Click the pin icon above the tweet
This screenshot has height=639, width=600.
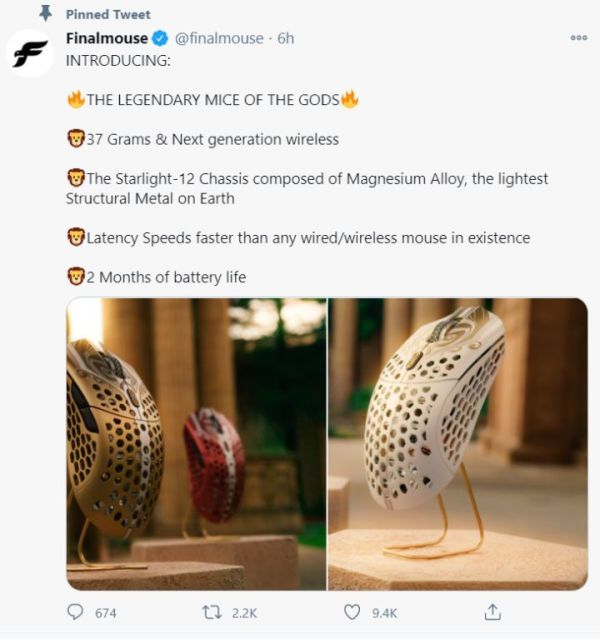[x=44, y=14]
